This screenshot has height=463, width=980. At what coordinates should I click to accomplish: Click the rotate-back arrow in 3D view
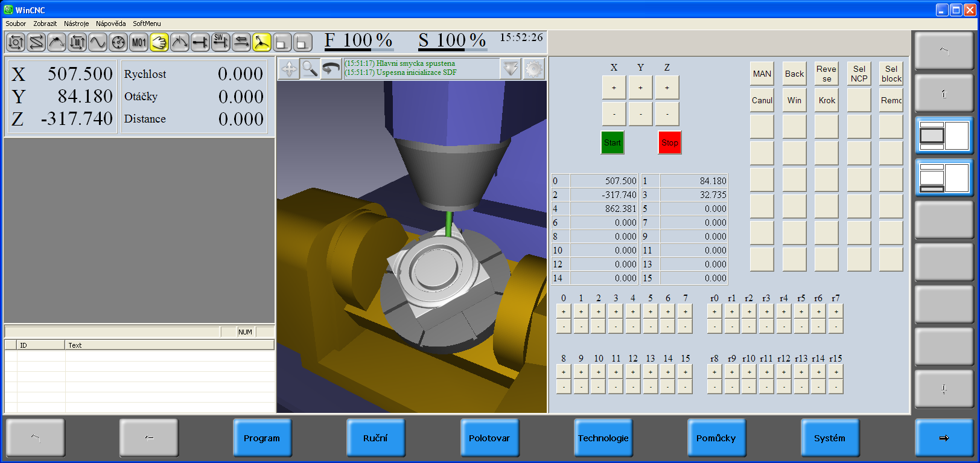pos(330,69)
